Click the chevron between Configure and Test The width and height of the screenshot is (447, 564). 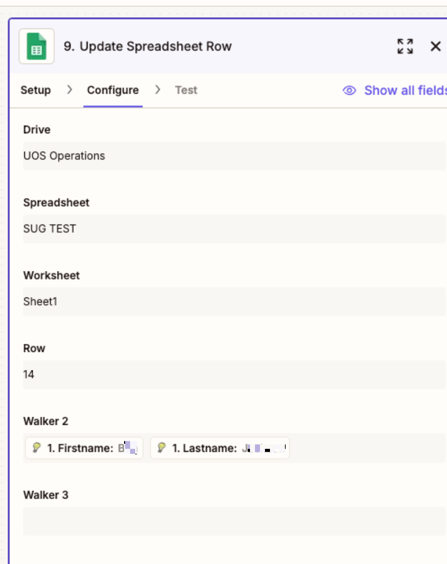pyautogui.click(x=158, y=90)
